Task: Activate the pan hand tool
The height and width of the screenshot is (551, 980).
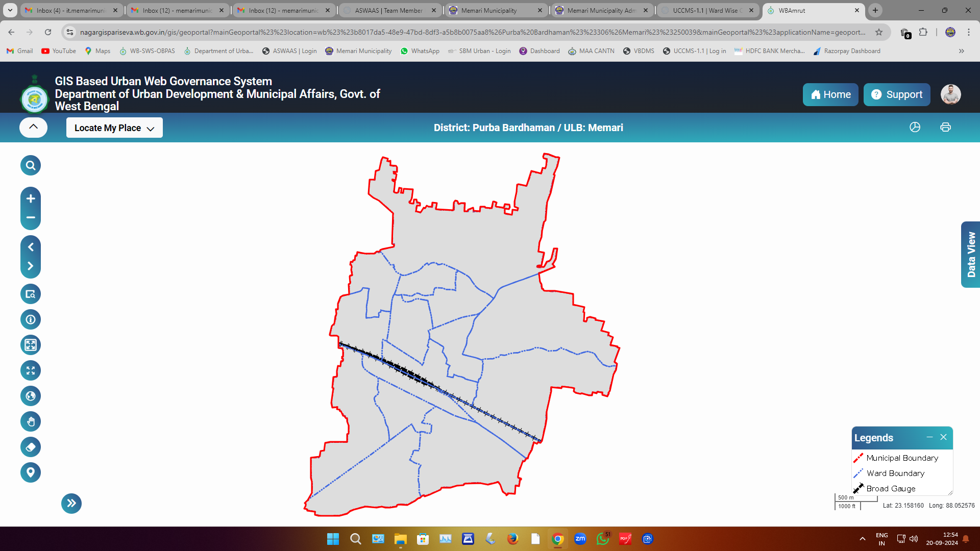Action: pos(31,421)
